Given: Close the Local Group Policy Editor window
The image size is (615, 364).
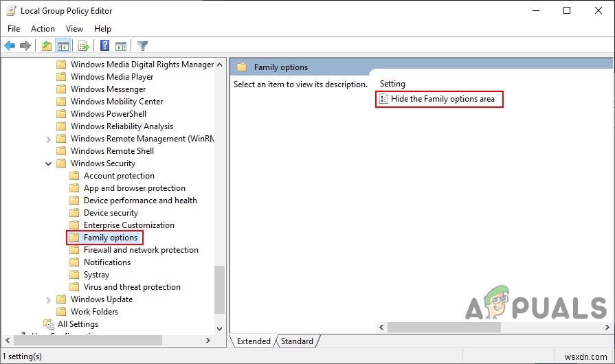Looking at the screenshot, I should (x=598, y=10).
